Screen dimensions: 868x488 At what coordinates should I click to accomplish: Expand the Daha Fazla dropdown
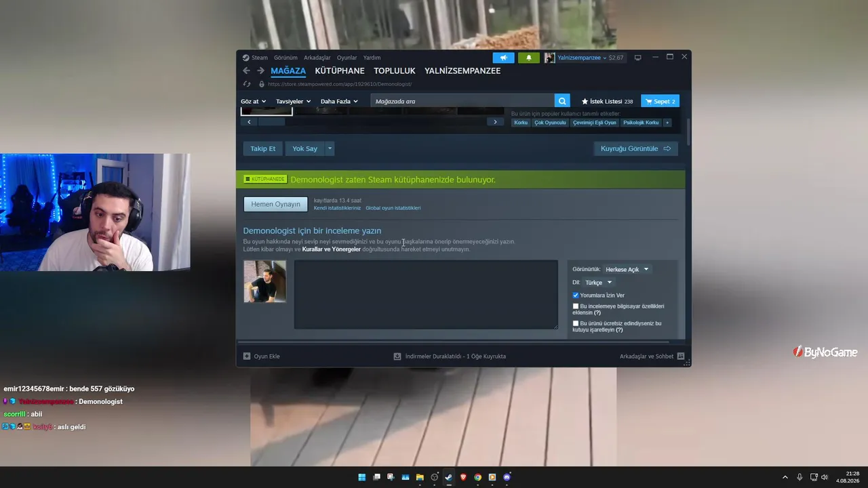[340, 102]
